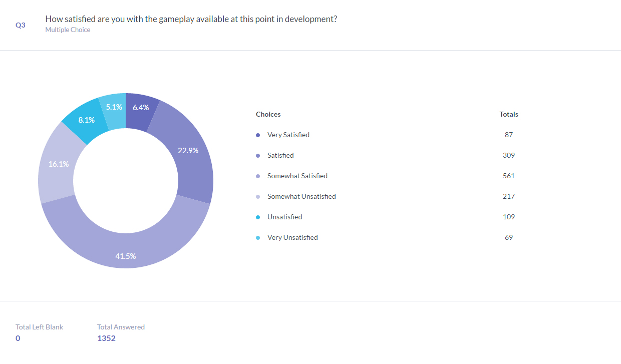621x364 pixels.
Task: Click the Satisfied legend dot
Action: [x=258, y=156]
